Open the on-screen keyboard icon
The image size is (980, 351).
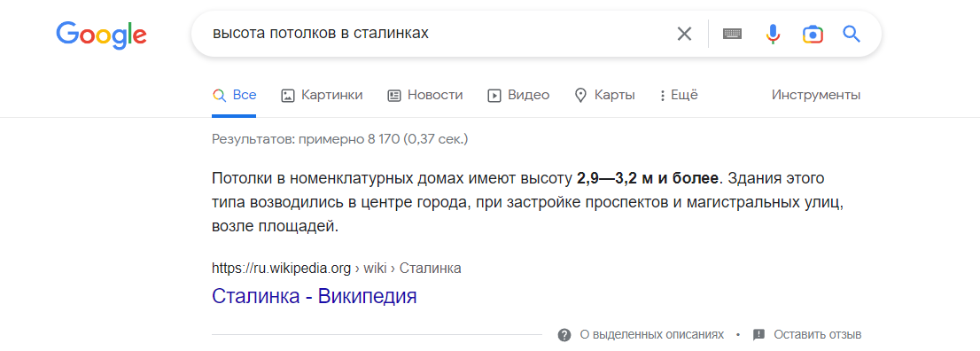point(732,34)
